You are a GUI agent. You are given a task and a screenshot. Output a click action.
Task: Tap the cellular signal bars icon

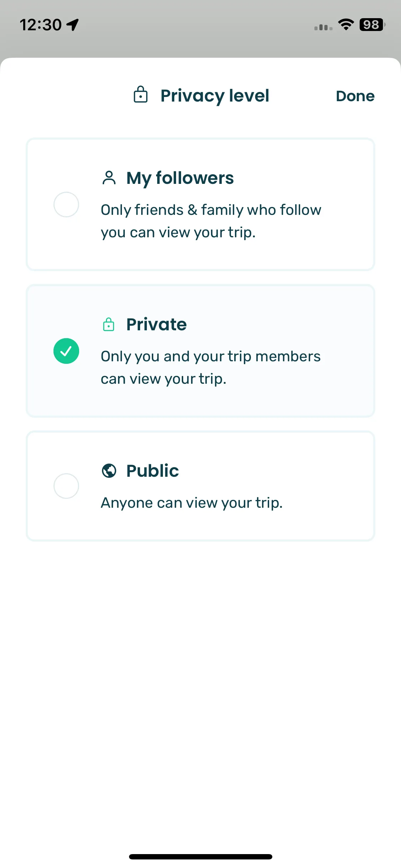tap(323, 27)
